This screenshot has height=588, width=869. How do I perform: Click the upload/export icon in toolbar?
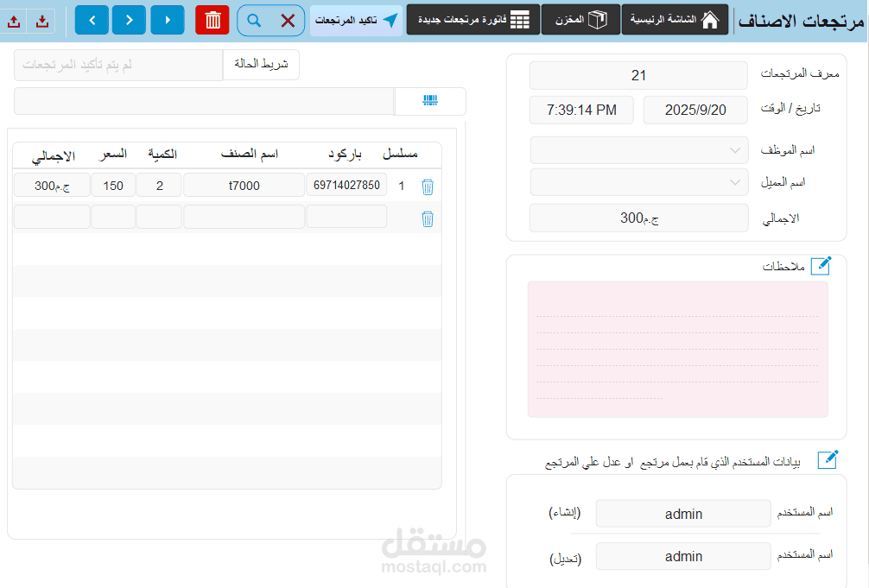15,22
